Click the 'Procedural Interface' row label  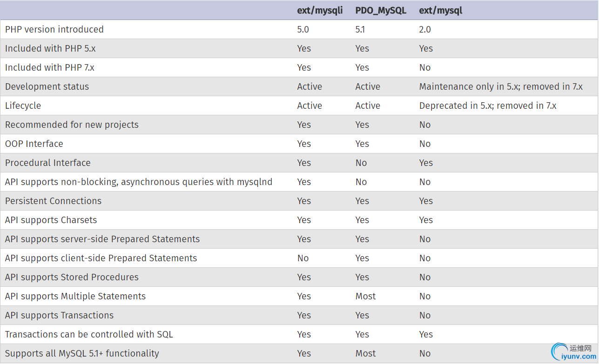point(48,163)
